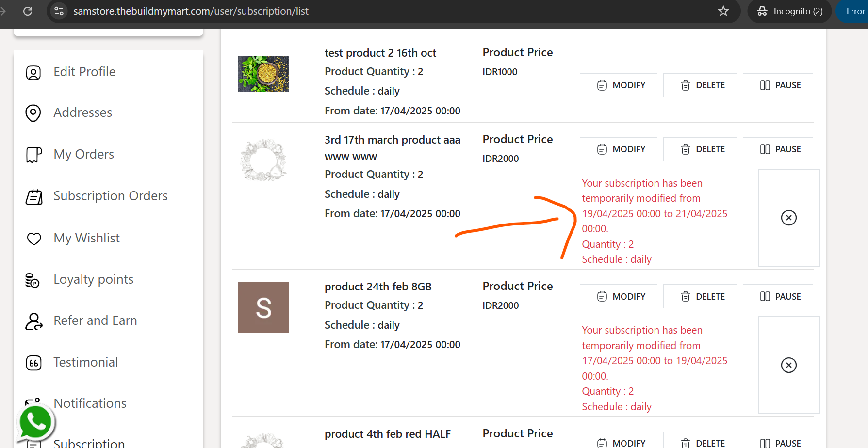This screenshot has width=868, height=448.
Task: Pause the 3rd 17th march product subscription
Action: click(778, 149)
